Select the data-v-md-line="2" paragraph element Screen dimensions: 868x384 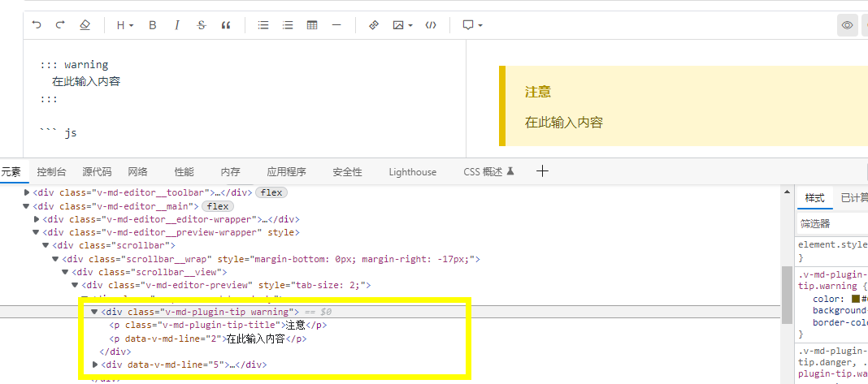click(207, 339)
